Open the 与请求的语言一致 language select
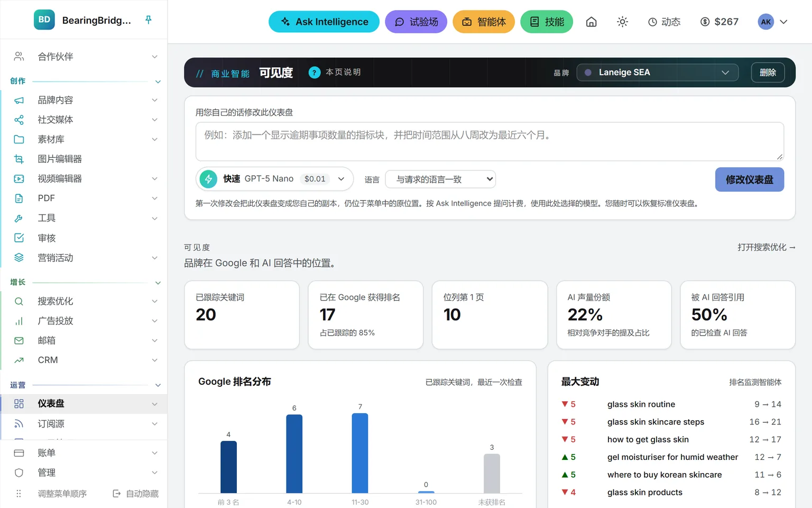 [x=440, y=179]
